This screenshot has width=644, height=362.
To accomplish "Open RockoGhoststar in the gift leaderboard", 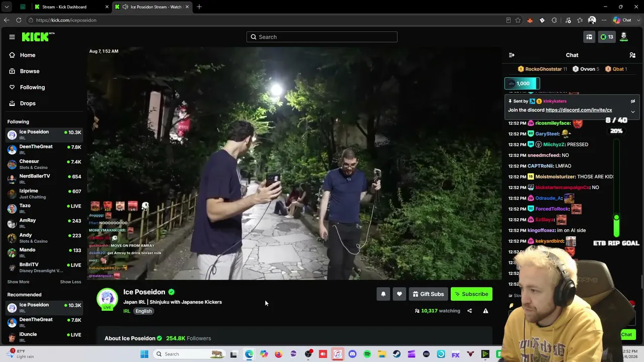I will [542, 69].
